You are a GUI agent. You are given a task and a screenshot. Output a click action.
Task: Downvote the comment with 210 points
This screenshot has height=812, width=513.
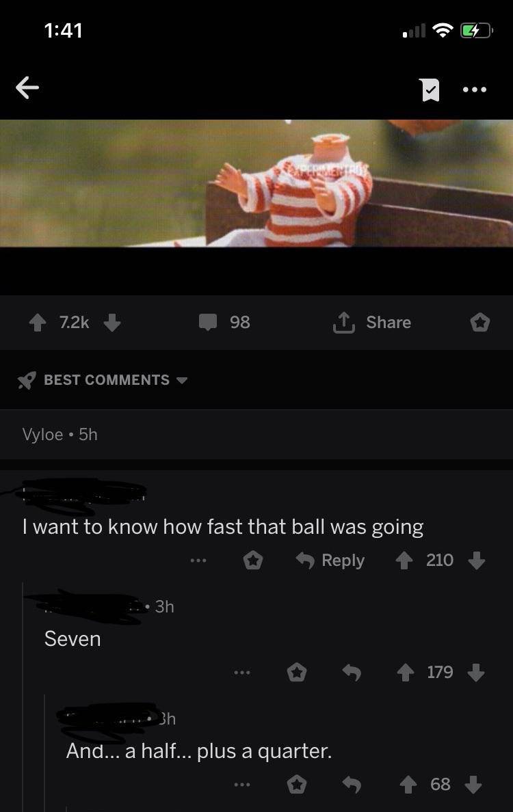click(476, 560)
